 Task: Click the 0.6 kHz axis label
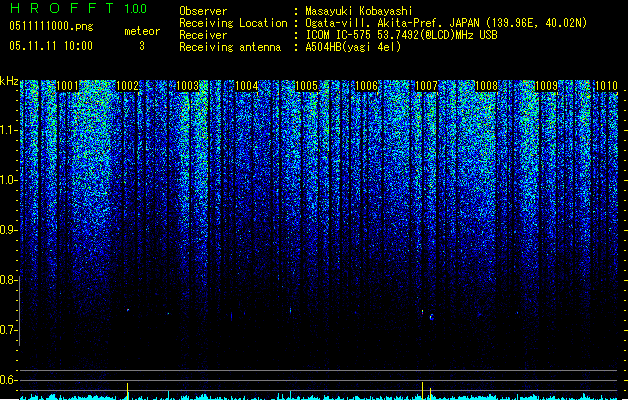tap(8, 380)
